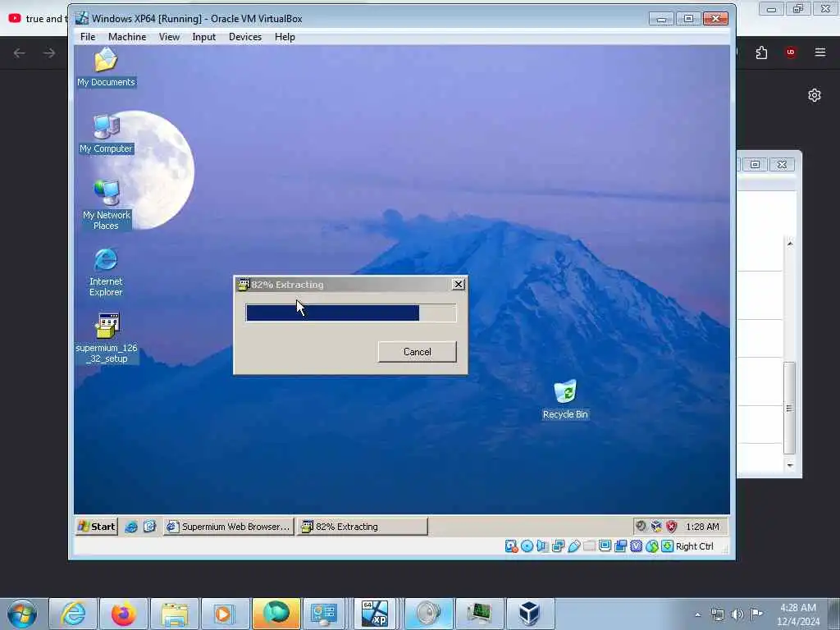Click the VirtualBox cube icon on host taskbar
Viewport: 840px width, 630px height.
point(529,614)
